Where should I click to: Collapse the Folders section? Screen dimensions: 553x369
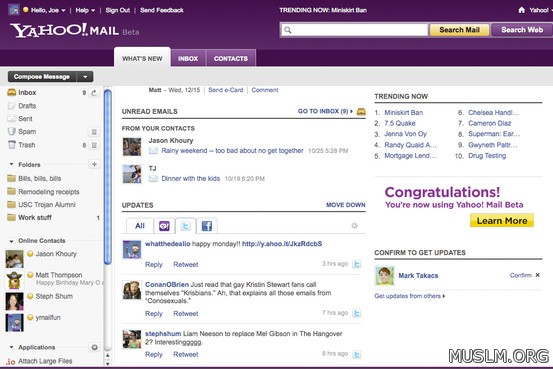pyautogui.click(x=11, y=164)
